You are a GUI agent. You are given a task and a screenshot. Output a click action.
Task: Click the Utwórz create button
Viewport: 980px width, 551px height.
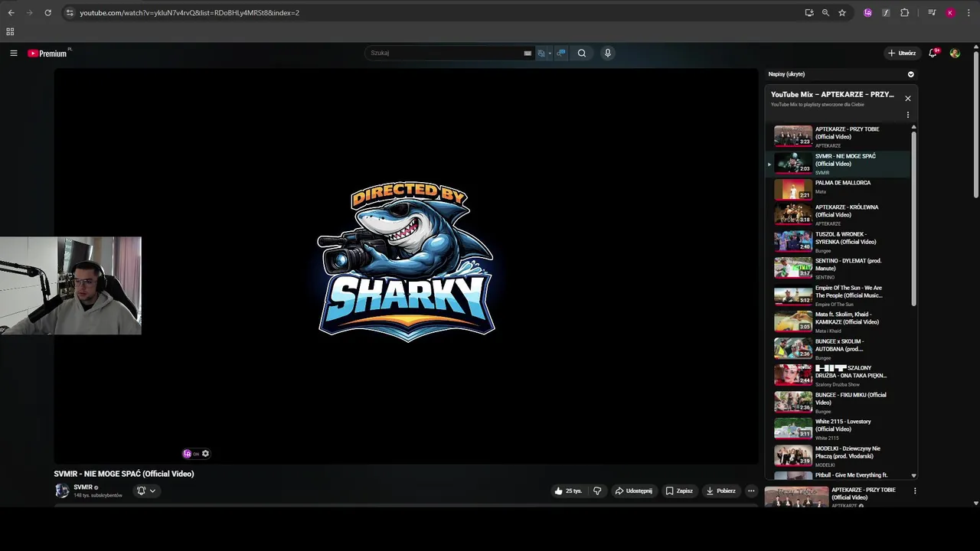click(x=902, y=53)
